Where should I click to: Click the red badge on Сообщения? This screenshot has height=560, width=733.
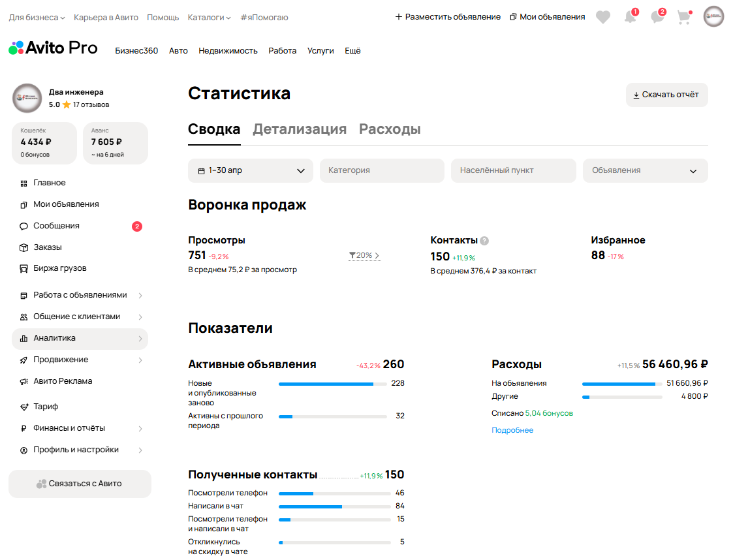[137, 226]
